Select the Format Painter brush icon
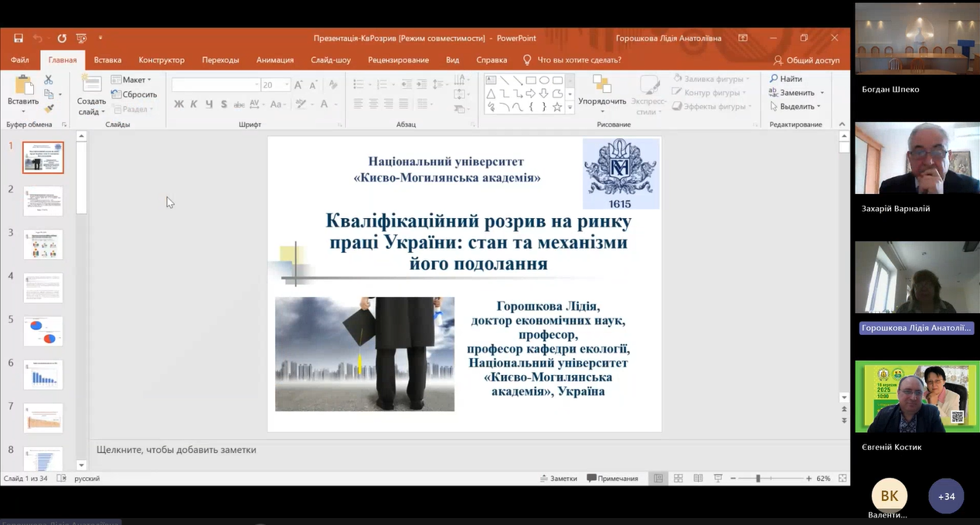The height and width of the screenshot is (525, 980). (x=49, y=109)
